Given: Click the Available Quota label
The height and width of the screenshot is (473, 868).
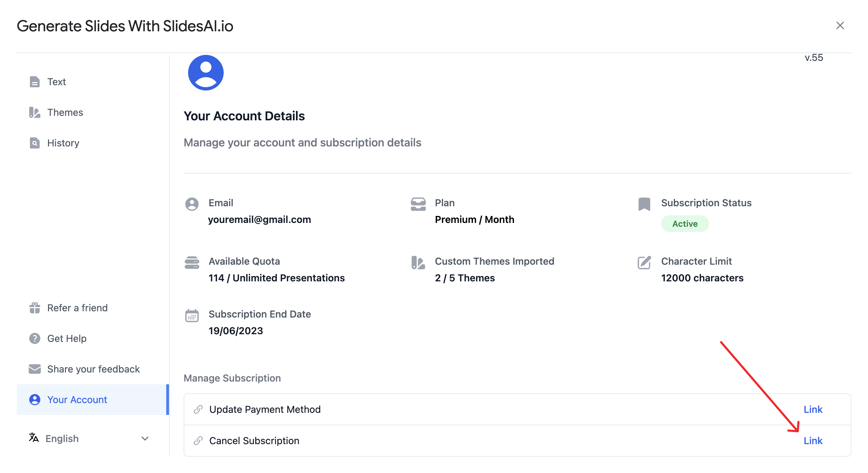Looking at the screenshot, I should pyautogui.click(x=244, y=261).
